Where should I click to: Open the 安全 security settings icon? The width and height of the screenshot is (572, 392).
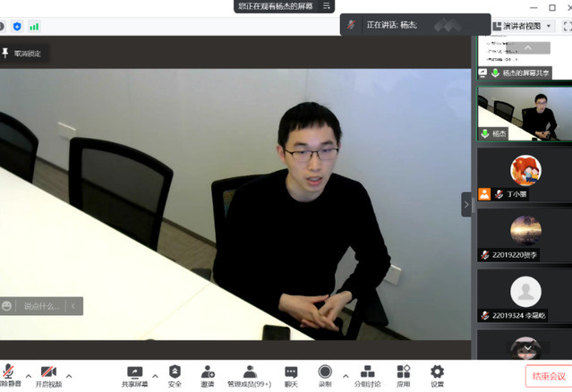pyautogui.click(x=175, y=374)
